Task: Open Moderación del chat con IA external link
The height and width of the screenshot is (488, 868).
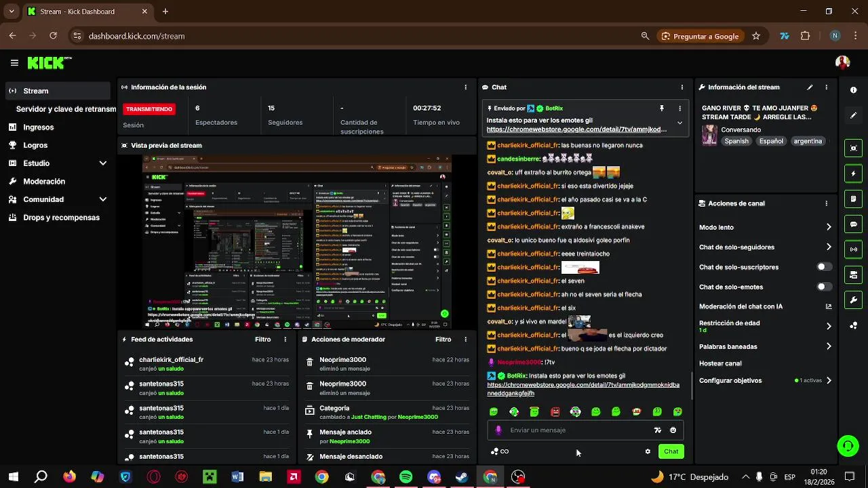Action: 828,306
